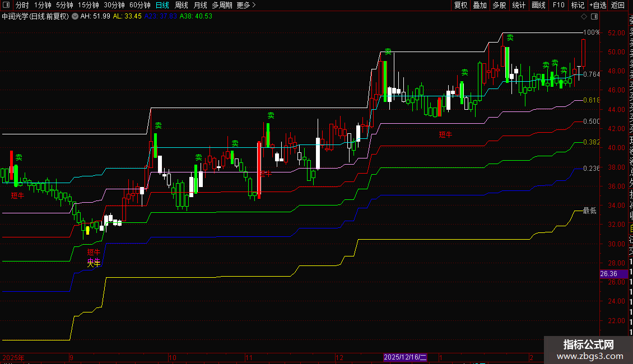Toggle the right info panel icon

tap(594, 17)
